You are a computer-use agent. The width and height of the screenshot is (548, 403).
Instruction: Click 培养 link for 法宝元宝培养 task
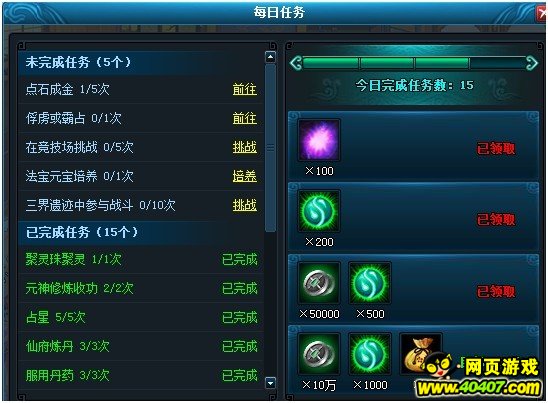245,176
